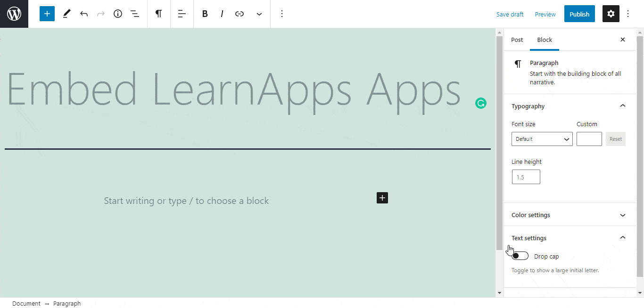Insert a link with the chain icon

239,14
